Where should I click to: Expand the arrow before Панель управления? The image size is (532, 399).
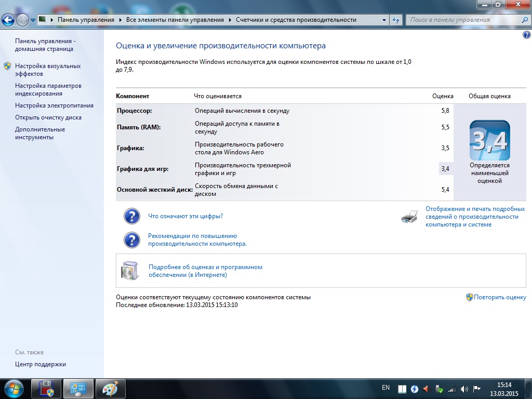(52, 20)
